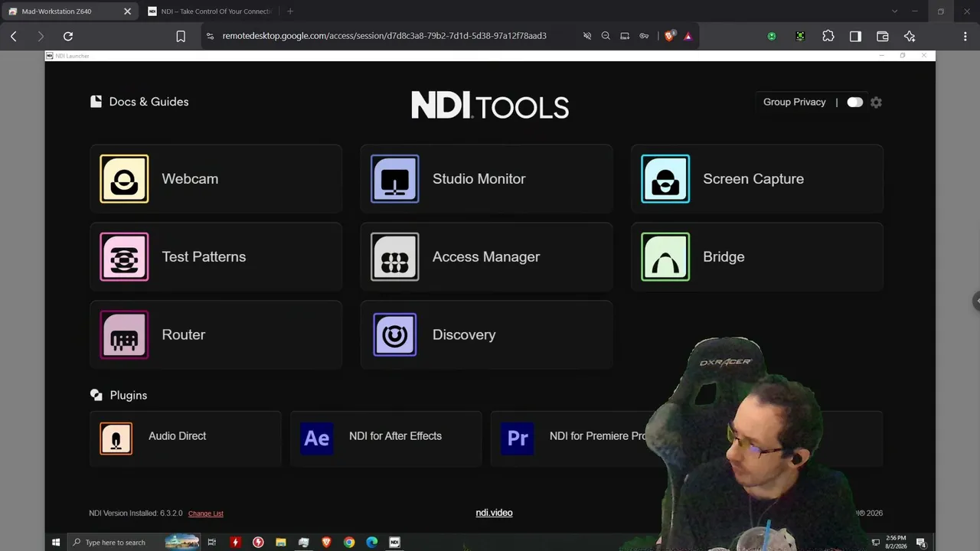Viewport: 980px width, 551px height.
Task: Click the Plugins section heading
Action: (128, 396)
